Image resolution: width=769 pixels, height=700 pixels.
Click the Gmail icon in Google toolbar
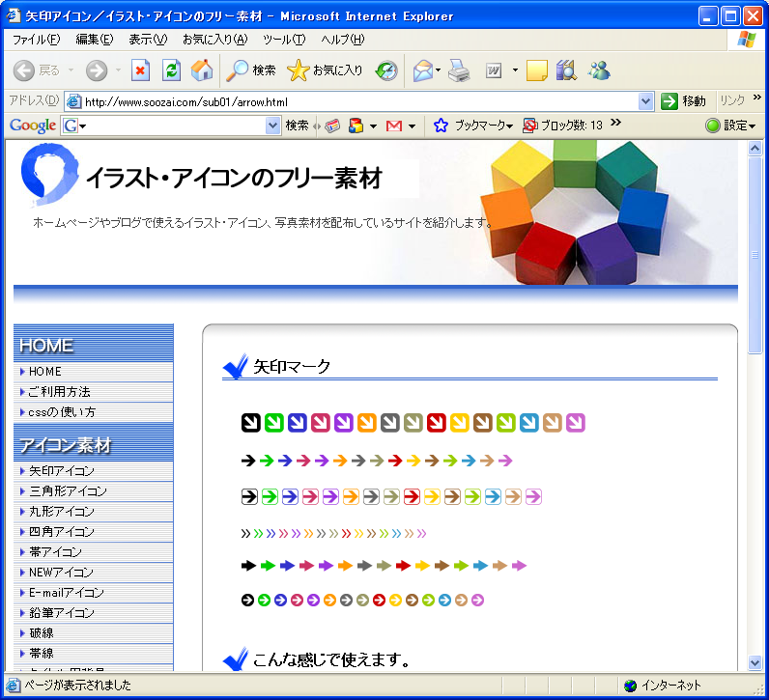click(394, 126)
